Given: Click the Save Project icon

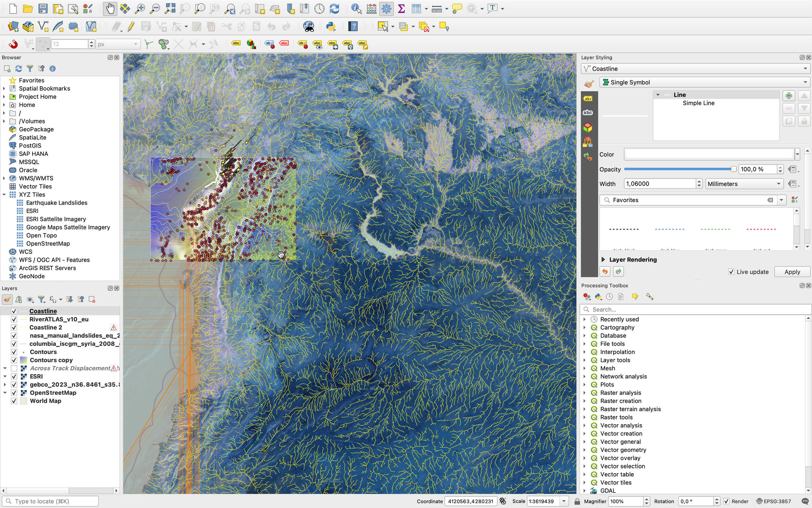Looking at the screenshot, I should click(x=43, y=8).
